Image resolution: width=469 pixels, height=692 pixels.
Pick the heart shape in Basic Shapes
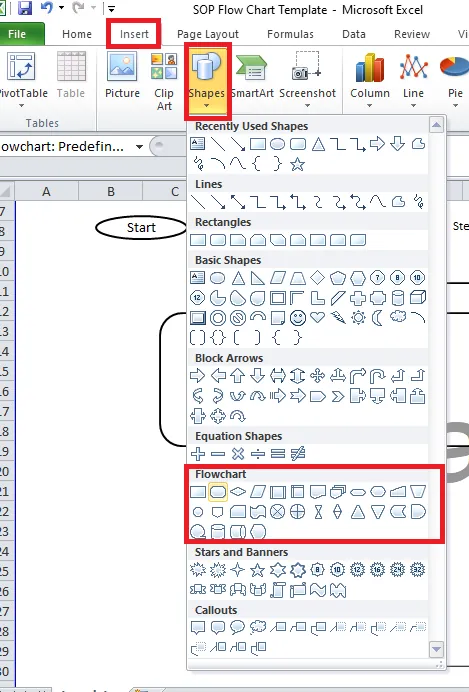click(x=318, y=317)
